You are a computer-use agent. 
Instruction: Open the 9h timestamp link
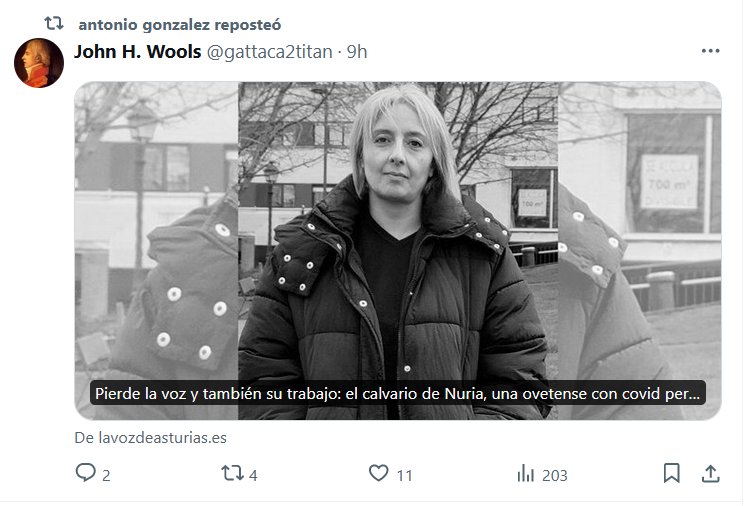pyautogui.click(x=357, y=52)
